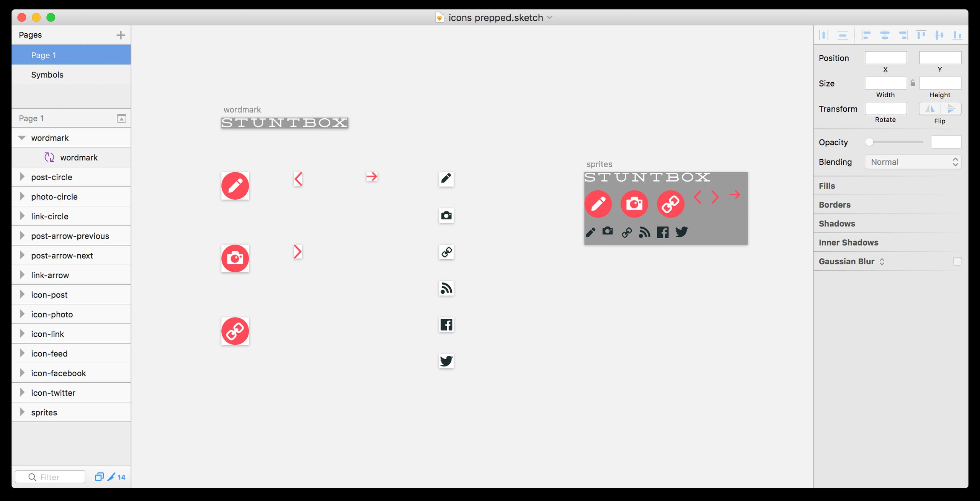Viewport: 980px width, 501px height.
Task: Click the Flip Horizontal control
Action: [930, 108]
